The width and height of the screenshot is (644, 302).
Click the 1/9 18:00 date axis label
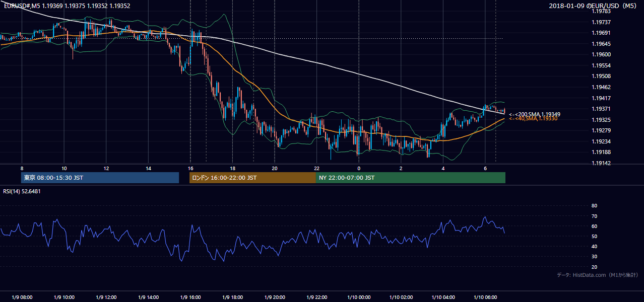tap(232, 297)
